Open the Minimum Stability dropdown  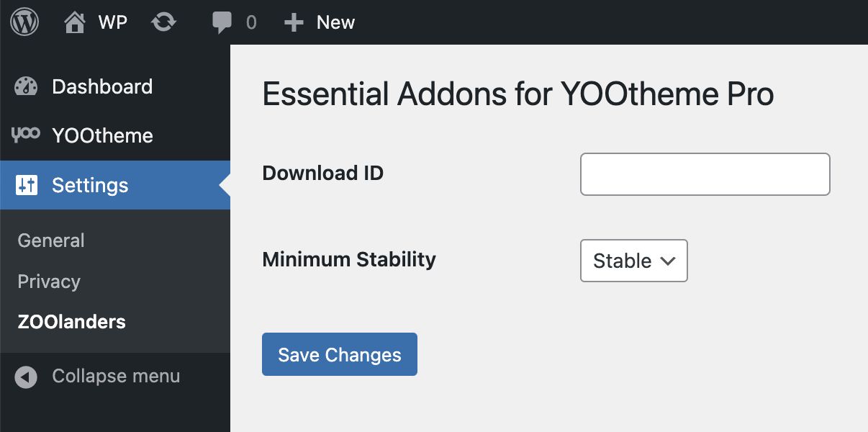(x=633, y=261)
